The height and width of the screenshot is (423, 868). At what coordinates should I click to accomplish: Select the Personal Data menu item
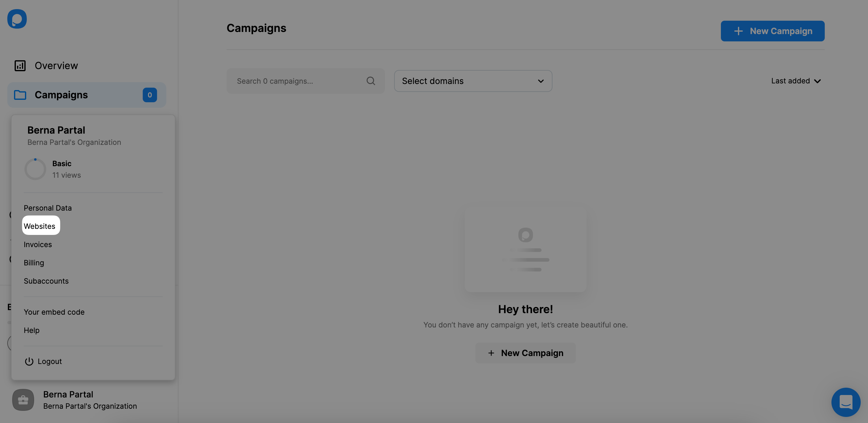48,207
